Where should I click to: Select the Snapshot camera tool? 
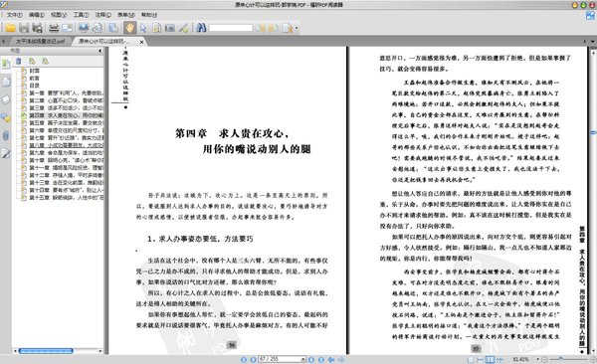pos(170,28)
